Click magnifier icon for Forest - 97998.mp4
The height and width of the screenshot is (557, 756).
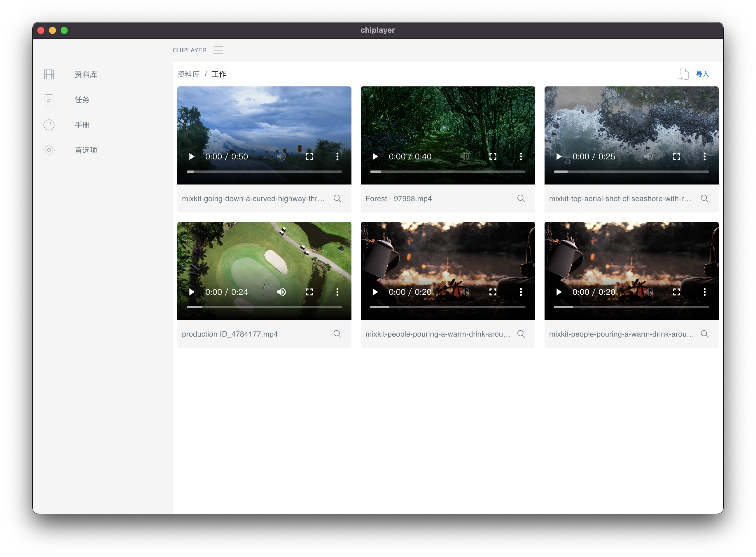(x=521, y=199)
